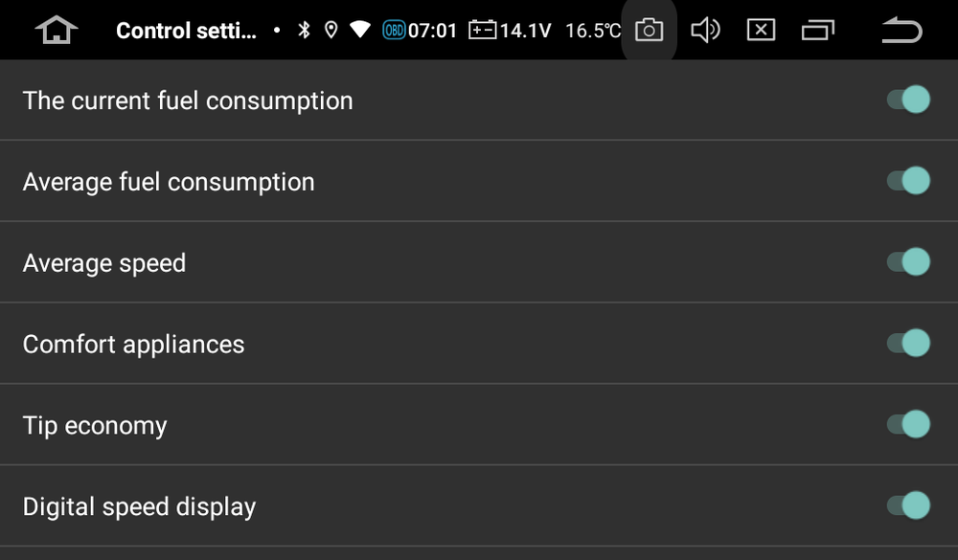This screenshot has height=560, width=958.
Task: Tap the Wi-Fi signal icon
Action: coord(360,30)
